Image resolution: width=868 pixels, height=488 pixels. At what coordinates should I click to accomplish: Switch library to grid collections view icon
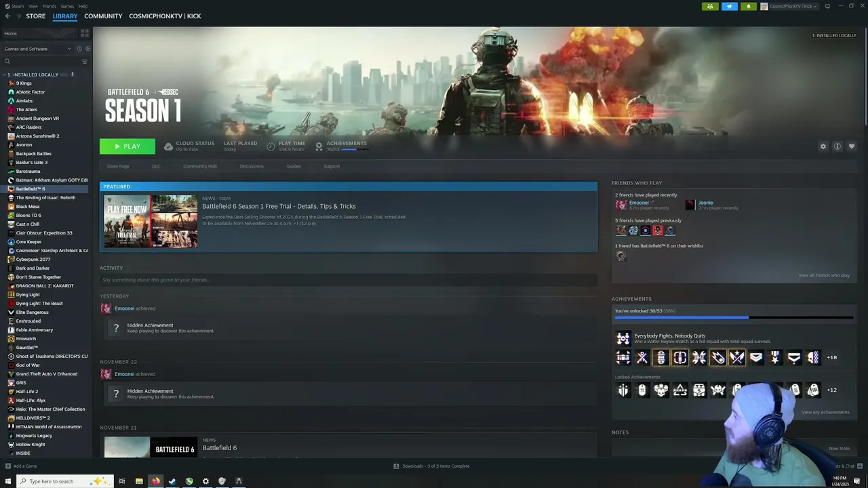[85, 33]
